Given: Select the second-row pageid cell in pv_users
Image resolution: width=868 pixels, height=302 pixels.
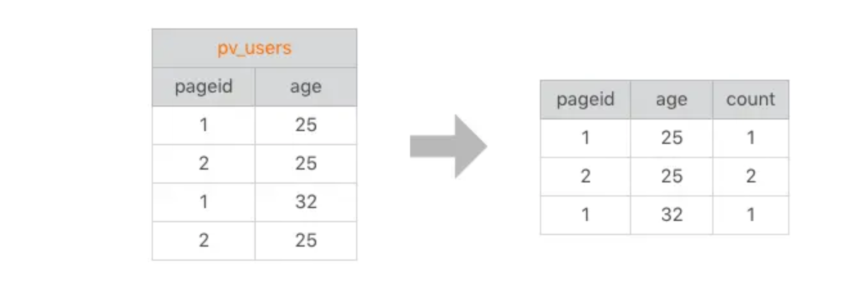Looking at the screenshot, I should pos(204,164).
